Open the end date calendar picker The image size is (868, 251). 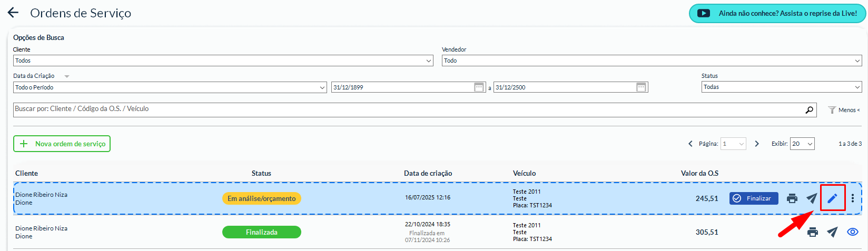tap(641, 87)
